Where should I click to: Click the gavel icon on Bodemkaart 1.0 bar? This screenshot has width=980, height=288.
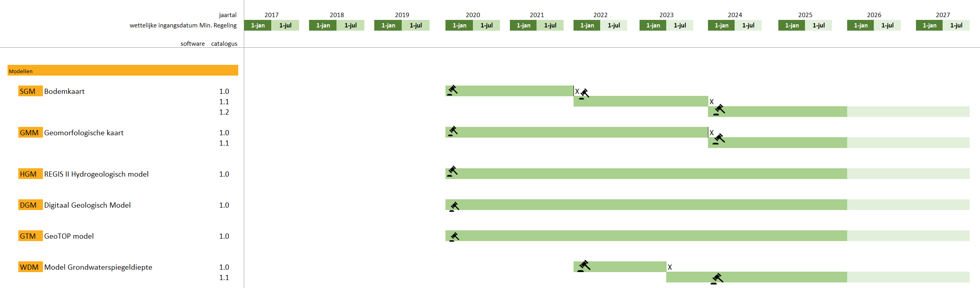[453, 90]
